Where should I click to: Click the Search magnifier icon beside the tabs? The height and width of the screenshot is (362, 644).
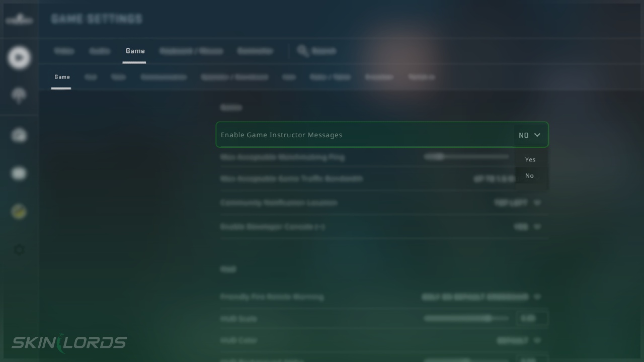tap(302, 51)
